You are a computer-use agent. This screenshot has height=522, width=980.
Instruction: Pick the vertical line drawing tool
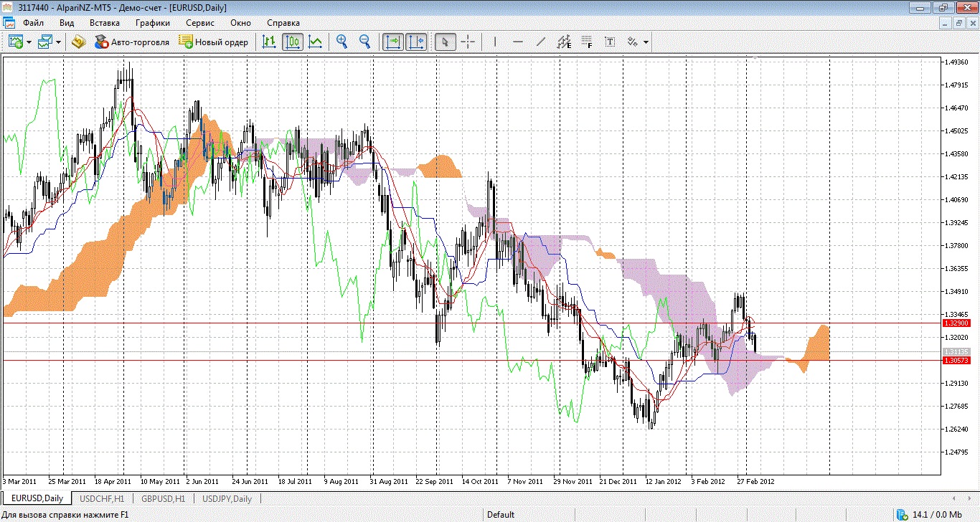tap(494, 42)
